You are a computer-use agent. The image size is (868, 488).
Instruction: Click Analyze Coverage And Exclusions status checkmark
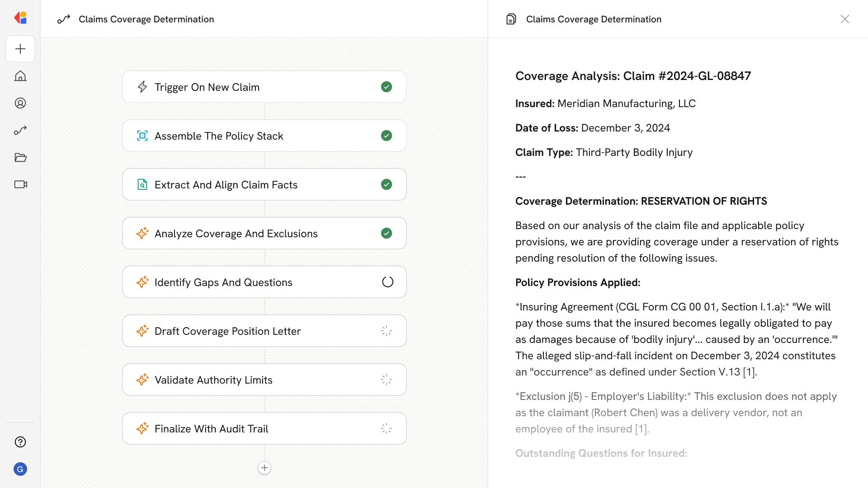click(x=387, y=233)
